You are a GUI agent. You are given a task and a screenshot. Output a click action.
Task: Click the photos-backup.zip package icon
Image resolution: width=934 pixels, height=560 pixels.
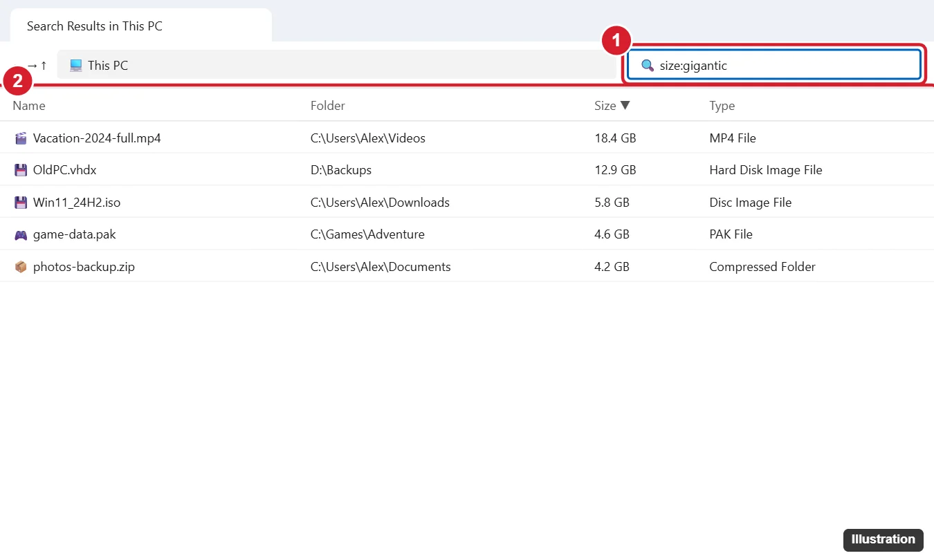pos(21,267)
